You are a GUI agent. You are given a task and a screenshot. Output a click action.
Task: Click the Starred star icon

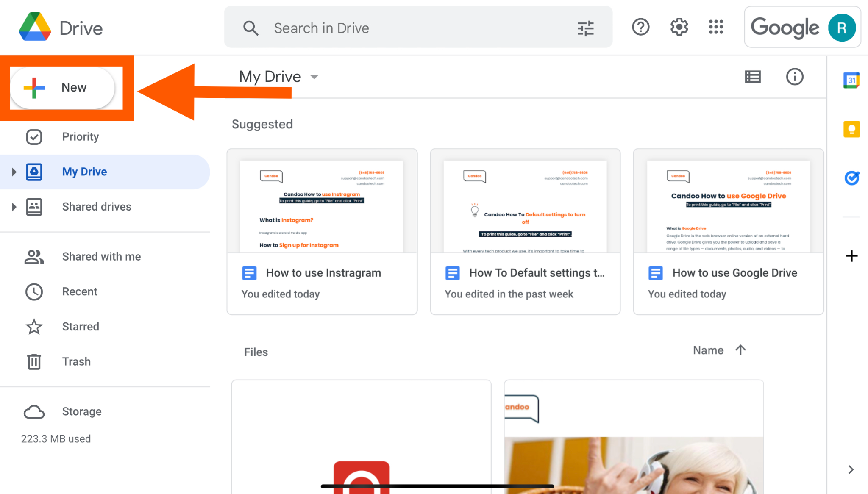(34, 327)
